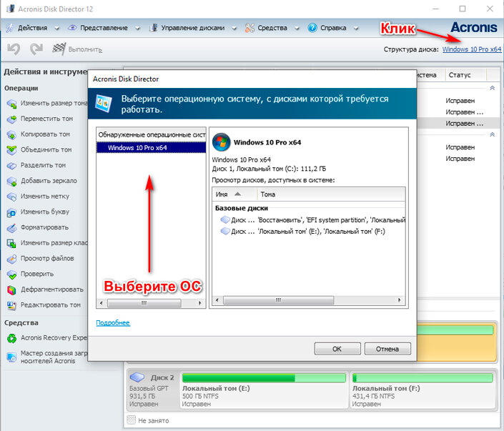Click the Дефрагментировать operation text
Image resolution: width=504 pixels, height=431 pixels.
pos(52,289)
